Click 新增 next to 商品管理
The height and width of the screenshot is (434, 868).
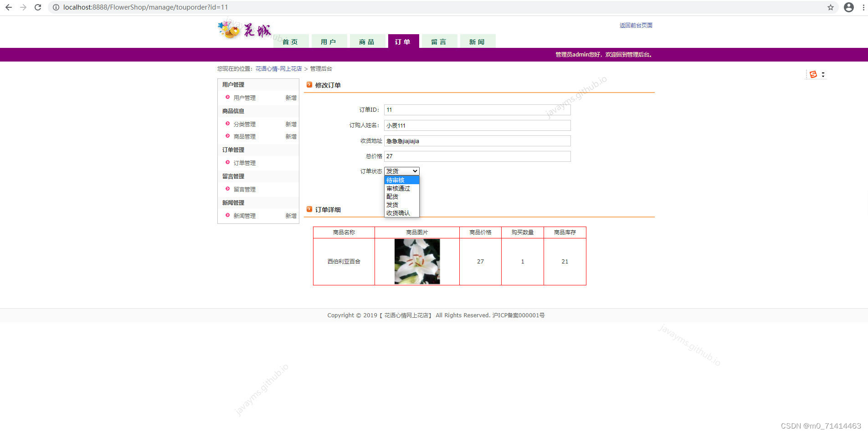(291, 136)
